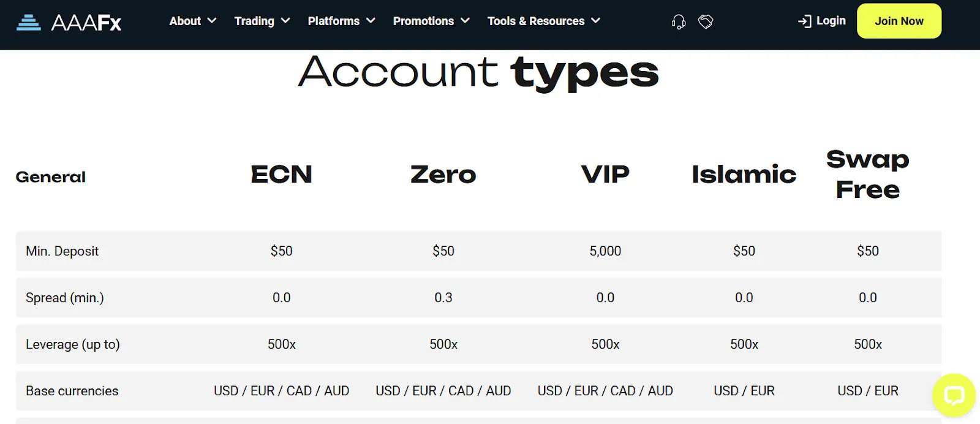This screenshot has width=980, height=424.
Task: Select the Zero account column heading
Action: tap(443, 175)
